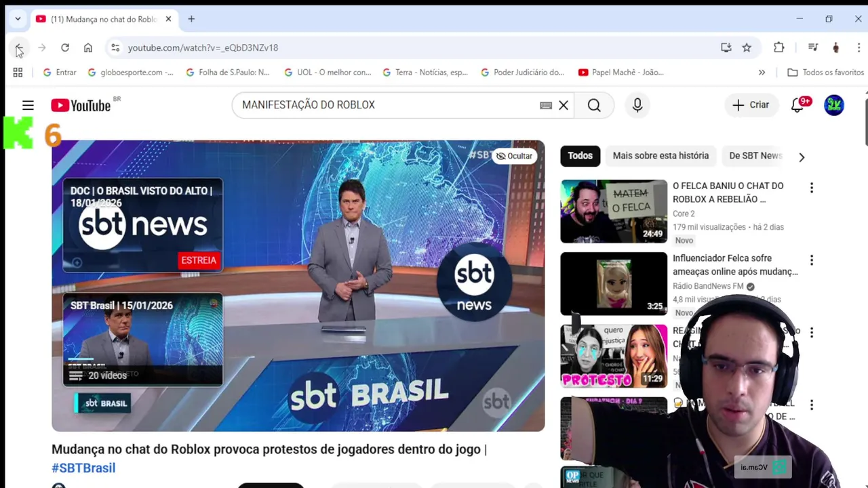
Task: Open options menu for the PROTESTO thumbnail video
Action: coord(811,333)
